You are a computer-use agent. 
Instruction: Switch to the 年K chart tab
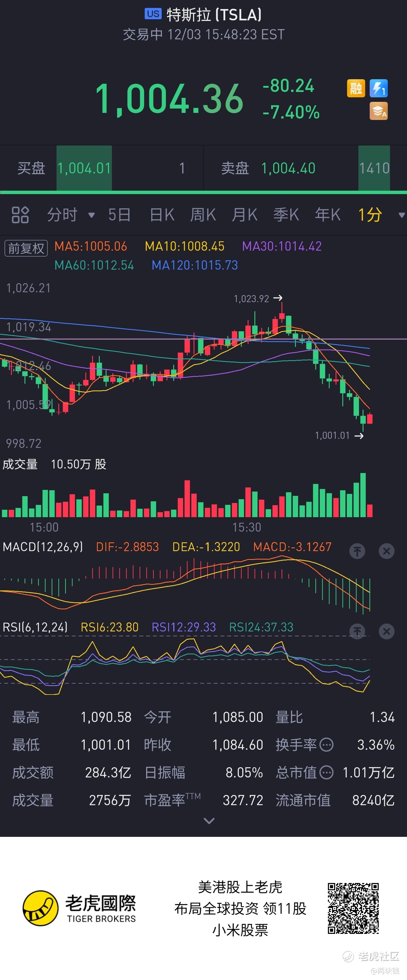328,215
